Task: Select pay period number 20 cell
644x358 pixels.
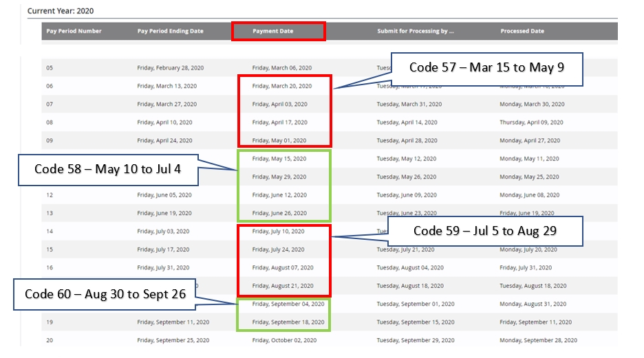Action: click(x=50, y=340)
